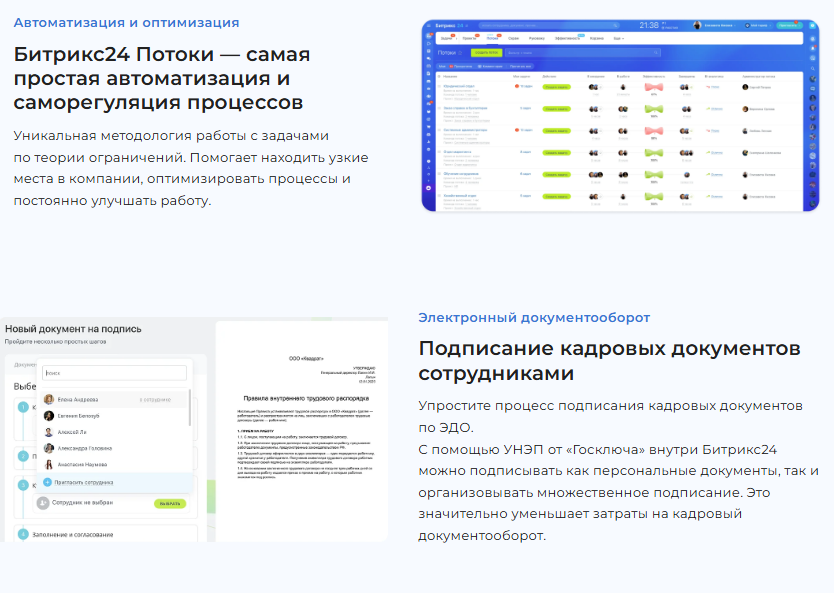Open the Скрам tab

(x=513, y=38)
